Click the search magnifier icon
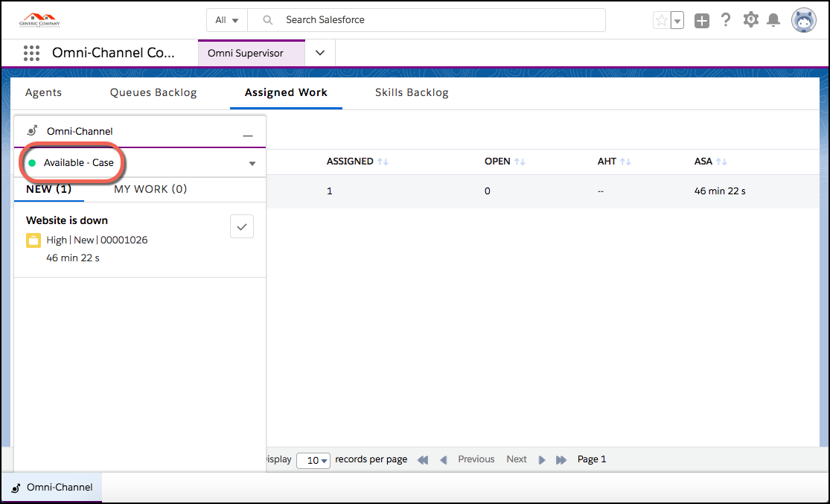830x504 pixels. 268,20
